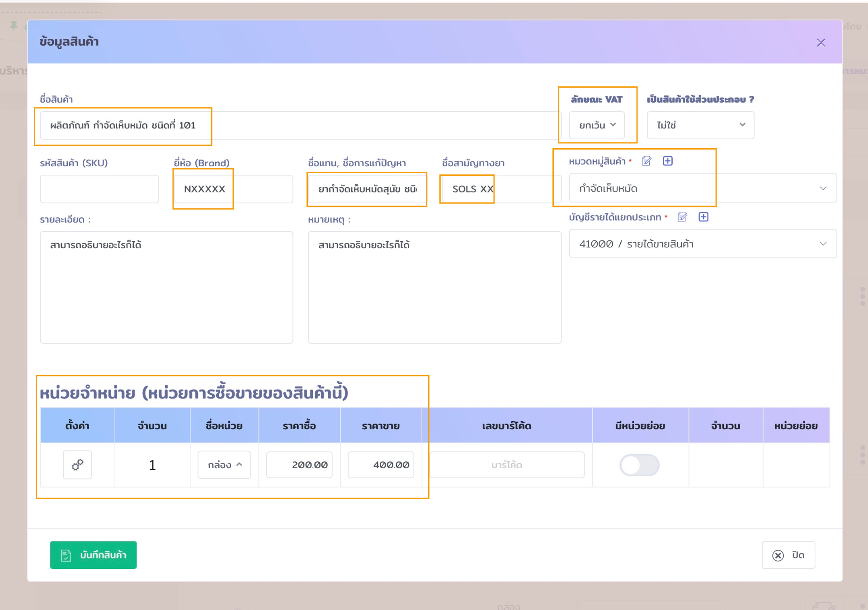This screenshot has height=610, width=868.
Task: Click the plus icon to add product category
Action: coord(668,161)
